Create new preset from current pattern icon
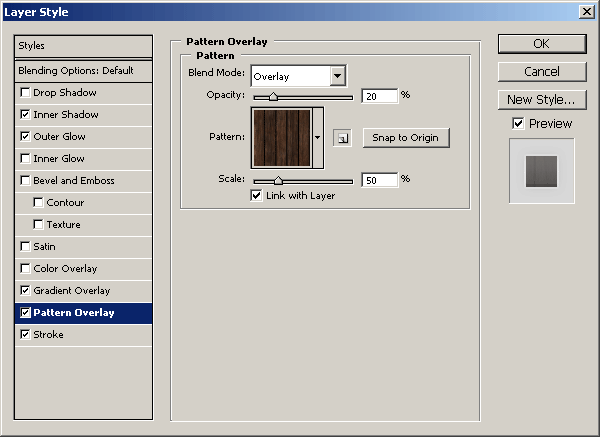This screenshot has width=600, height=437. coord(342,138)
